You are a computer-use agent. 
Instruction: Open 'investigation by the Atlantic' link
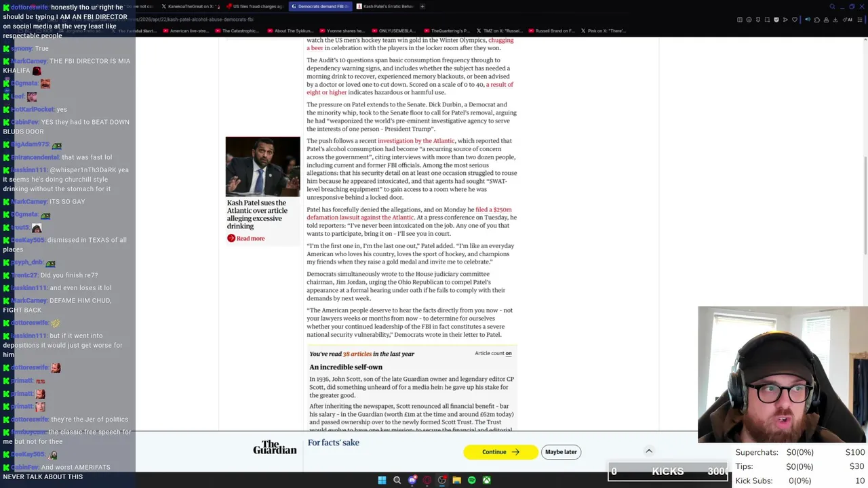point(416,140)
